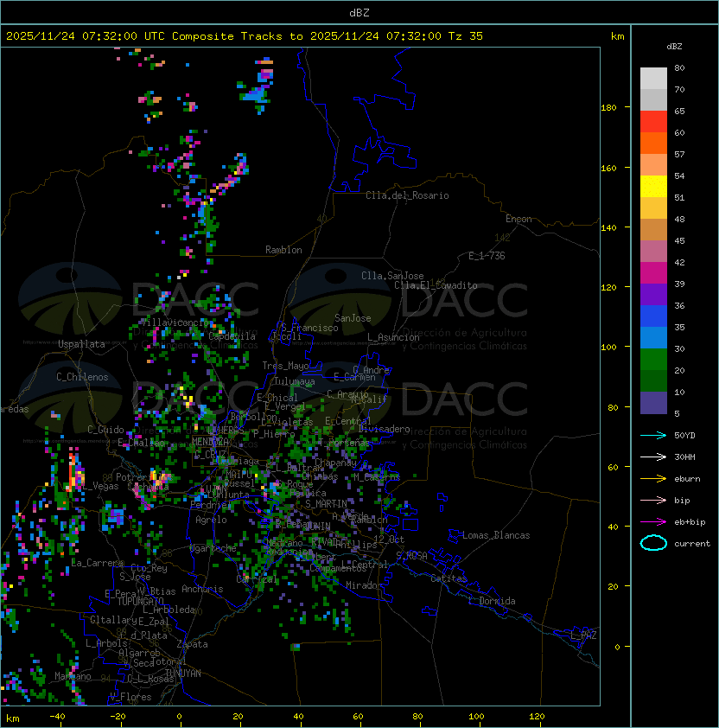
Task: Click the pink bip arrow in legend
Action: click(x=653, y=500)
